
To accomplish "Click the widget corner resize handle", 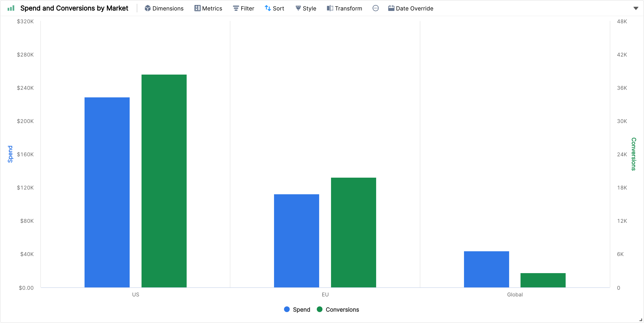I will (x=640, y=320).
